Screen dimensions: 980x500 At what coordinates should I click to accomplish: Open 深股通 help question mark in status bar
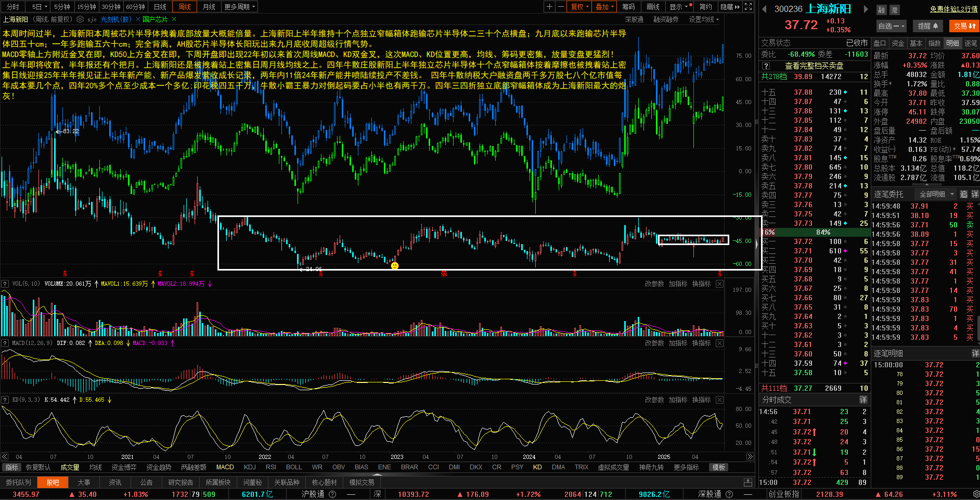[x=729, y=494]
